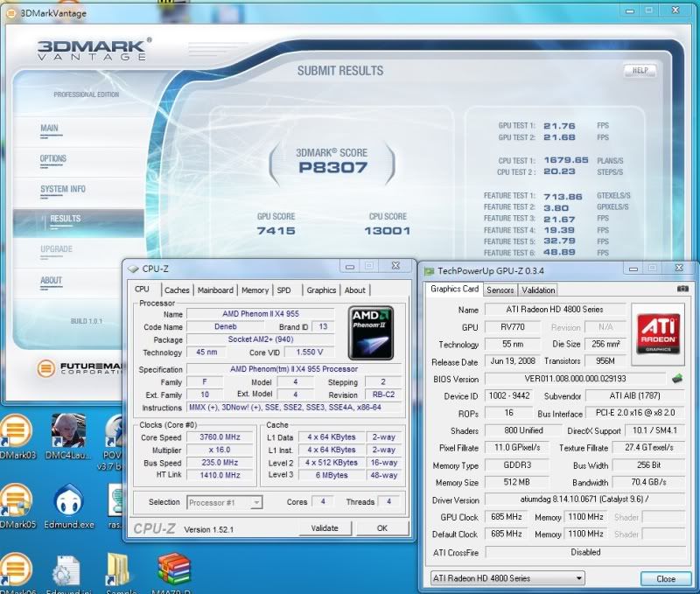
Task: Click Bus Speed value 235.0 MHz
Action: (x=220, y=463)
